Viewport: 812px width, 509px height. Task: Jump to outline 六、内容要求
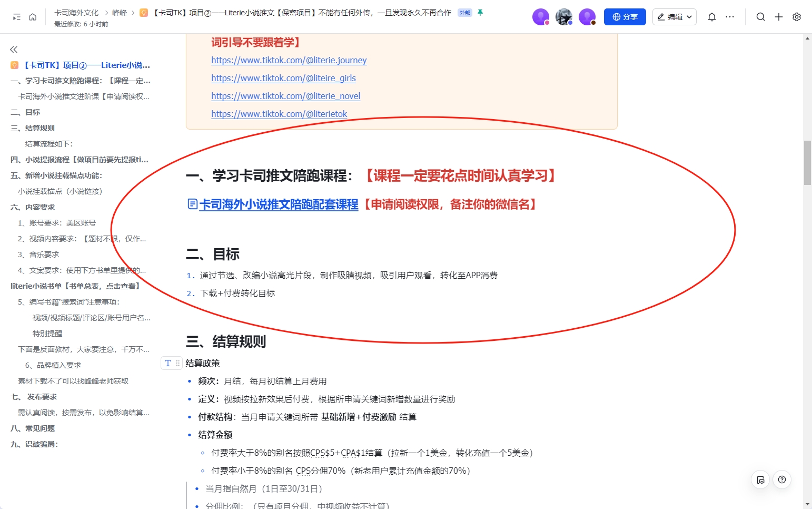point(33,207)
